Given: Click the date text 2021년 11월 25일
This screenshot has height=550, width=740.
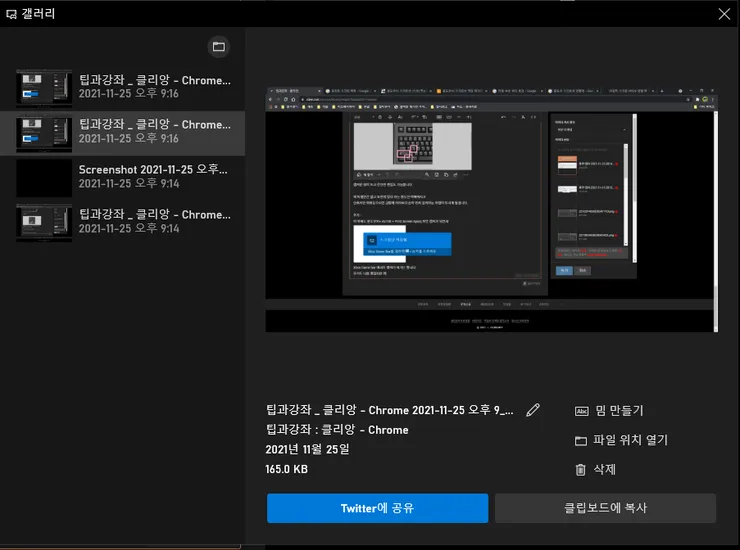Looking at the screenshot, I should point(307,449).
